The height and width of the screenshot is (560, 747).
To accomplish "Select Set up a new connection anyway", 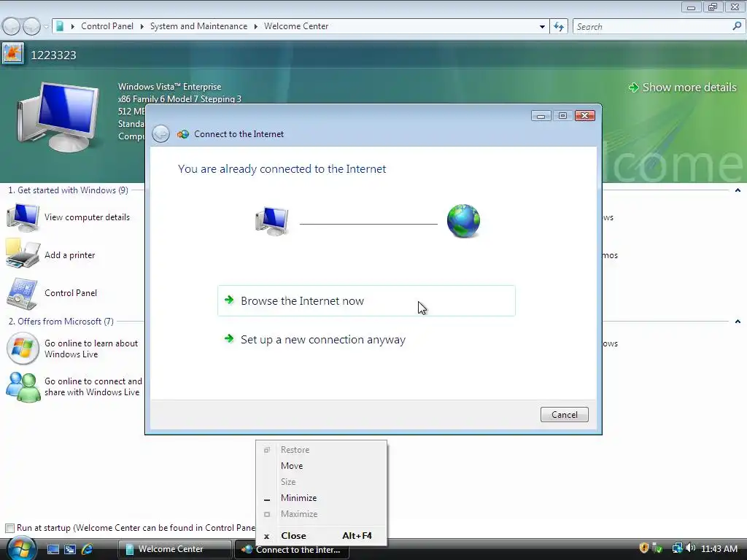I will pyautogui.click(x=366, y=340).
